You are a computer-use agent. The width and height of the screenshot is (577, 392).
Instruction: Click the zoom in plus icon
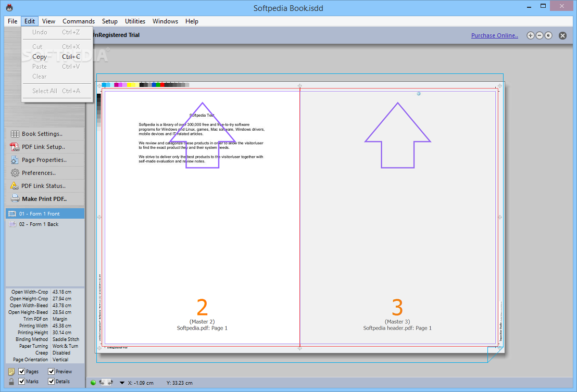click(530, 35)
